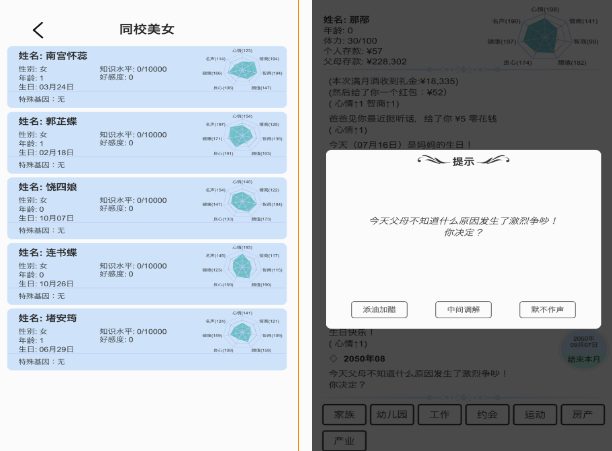Switch to the 工作 tab
The width and height of the screenshot is (612, 451).
438,414
